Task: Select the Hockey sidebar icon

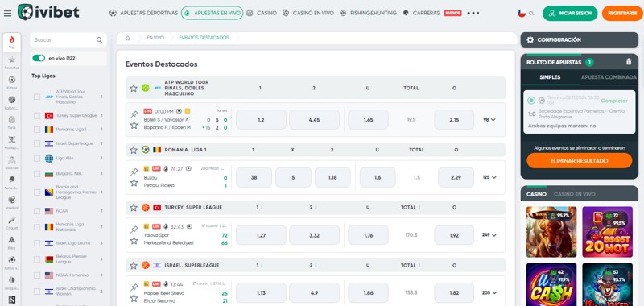Action: (x=11, y=142)
